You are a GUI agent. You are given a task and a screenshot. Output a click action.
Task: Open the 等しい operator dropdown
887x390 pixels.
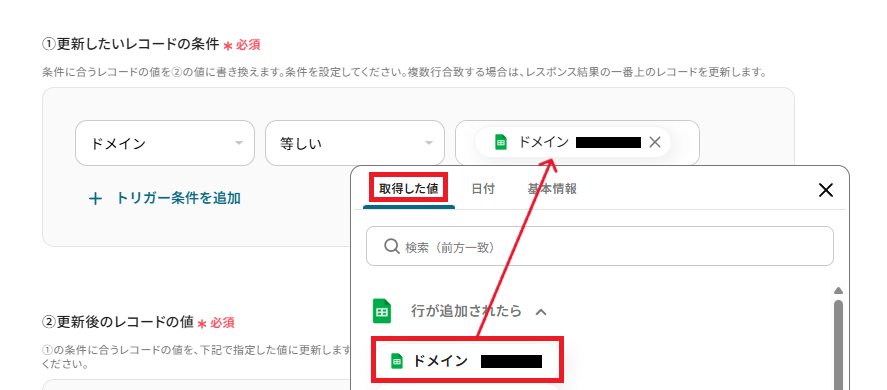(x=355, y=143)
